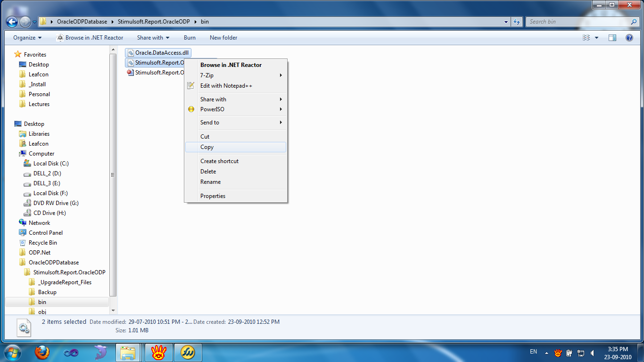Click the Back navigation arrow
This screenshot has width=644, height=362.
(12, 22)
